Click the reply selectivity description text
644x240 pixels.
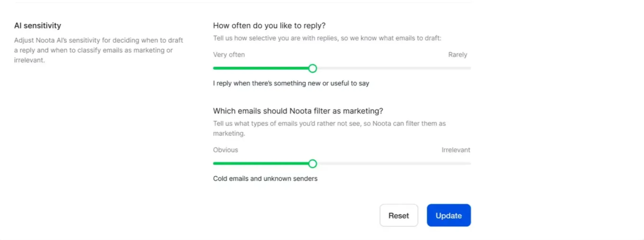coord(327,38)
